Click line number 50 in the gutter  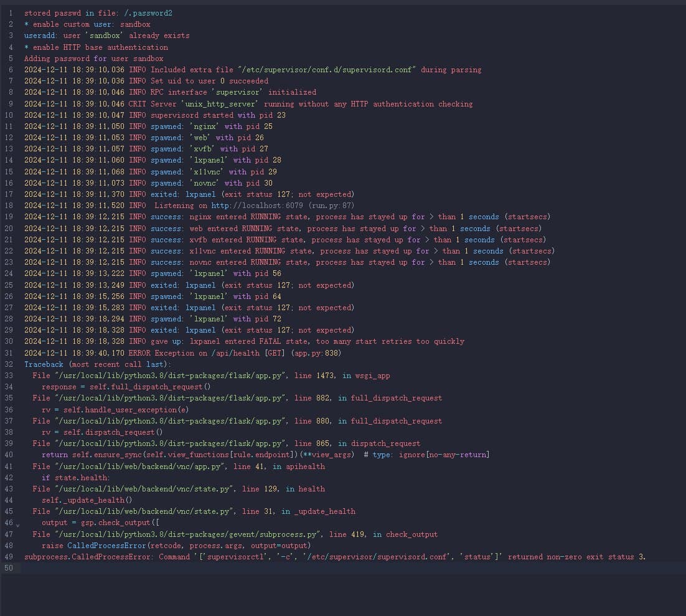(9, 568)
